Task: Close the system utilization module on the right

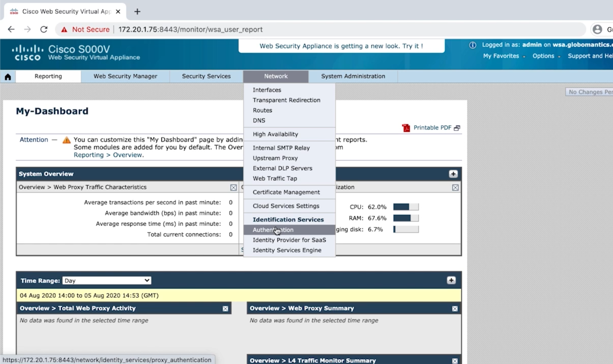Action: point(455,188)
